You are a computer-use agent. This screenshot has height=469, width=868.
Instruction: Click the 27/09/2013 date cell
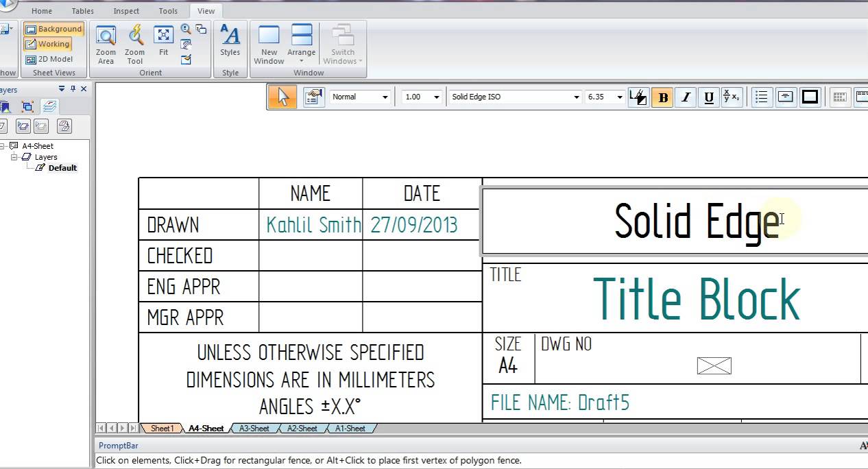[414, 225]
